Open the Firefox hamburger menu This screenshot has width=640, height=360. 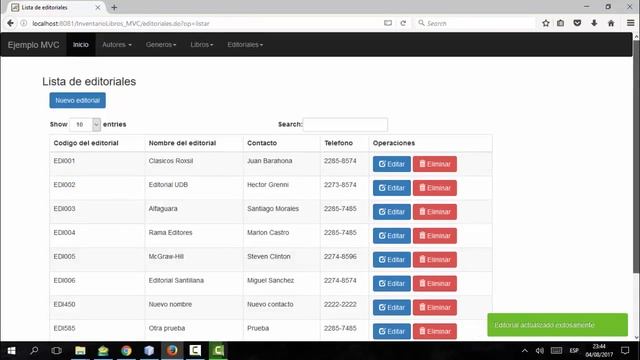[631, 23]
